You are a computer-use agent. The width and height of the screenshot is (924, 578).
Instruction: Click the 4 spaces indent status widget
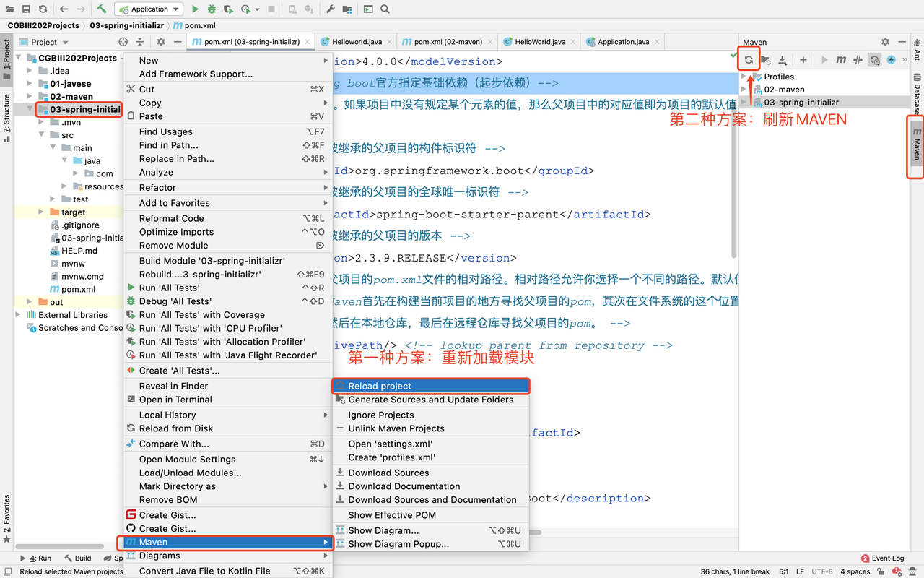[x=855, y=571]
